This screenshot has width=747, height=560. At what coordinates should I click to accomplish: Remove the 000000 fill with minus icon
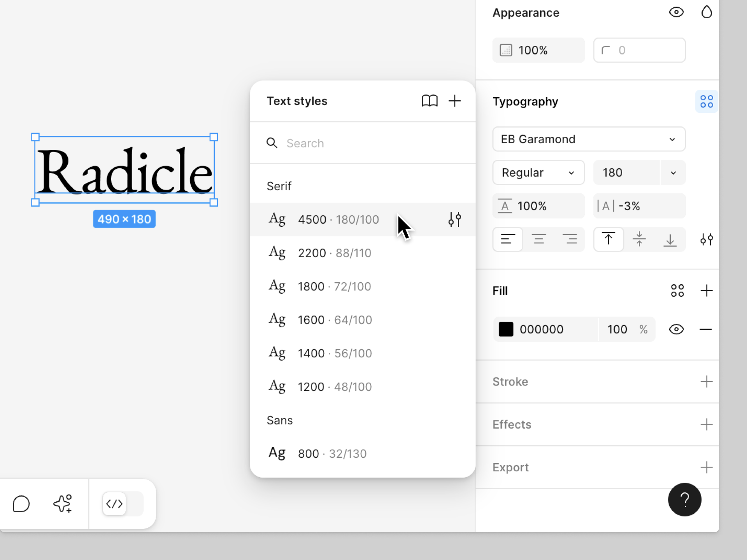tap(705, 329)
